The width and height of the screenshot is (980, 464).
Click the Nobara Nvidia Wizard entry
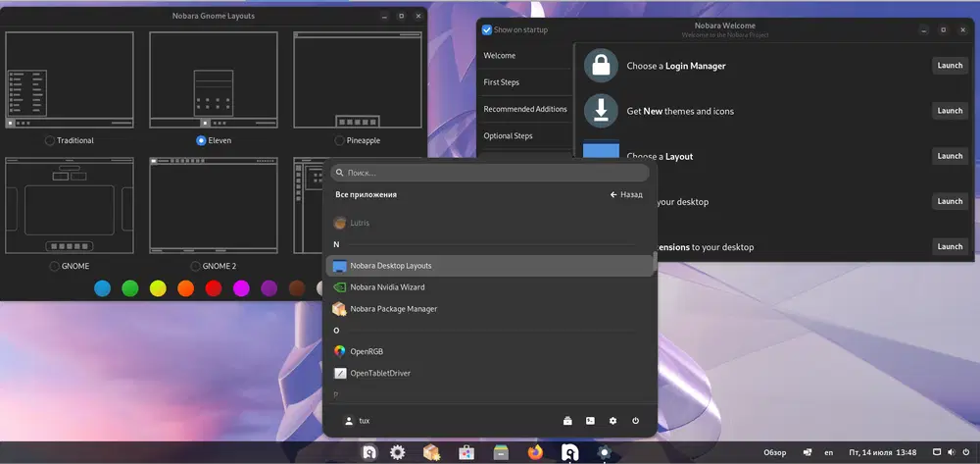point(387,287)
